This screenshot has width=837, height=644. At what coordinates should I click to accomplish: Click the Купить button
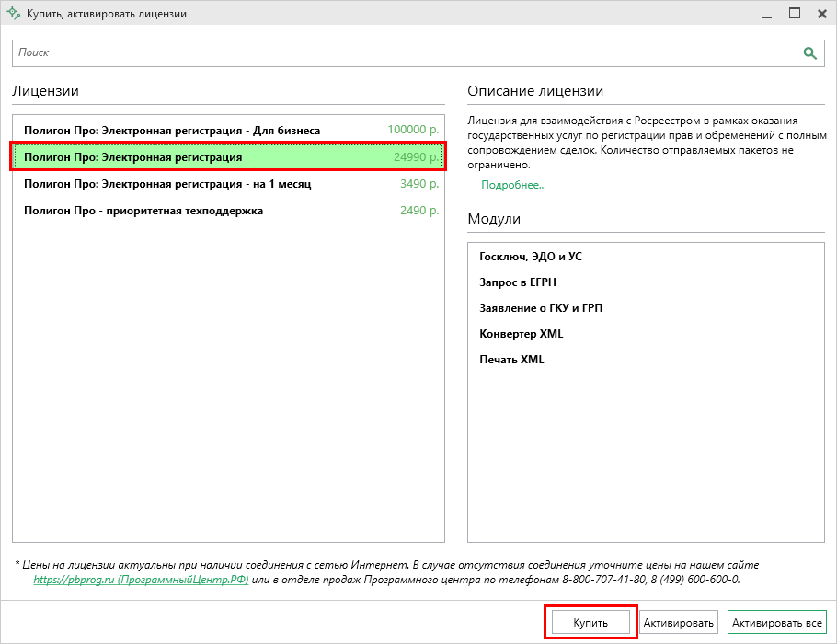[590, 623]
